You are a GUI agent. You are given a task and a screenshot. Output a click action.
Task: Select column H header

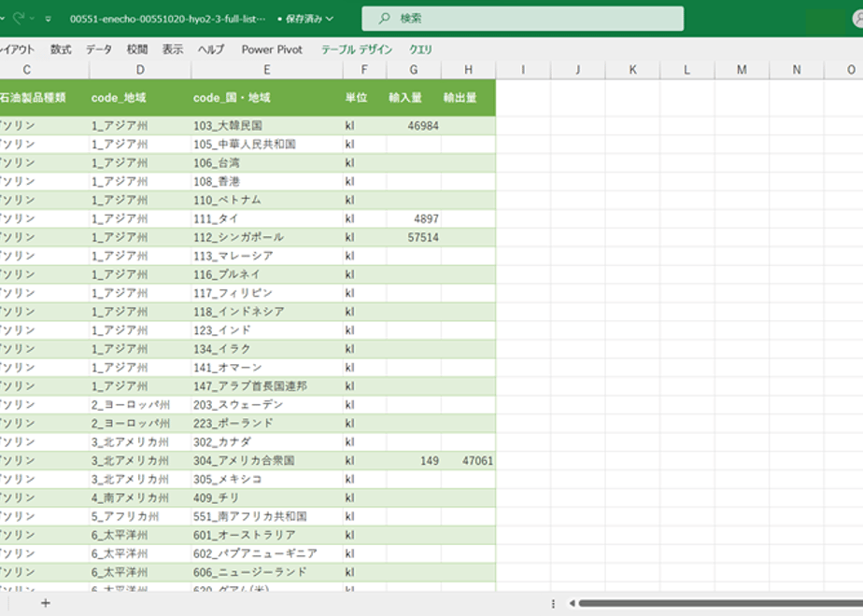tap(468, 70)
